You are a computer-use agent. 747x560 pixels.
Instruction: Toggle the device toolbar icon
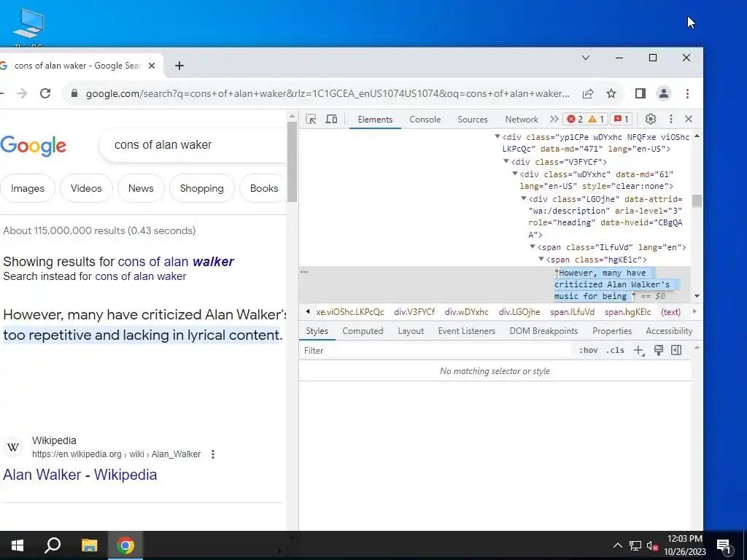(331, 119)
